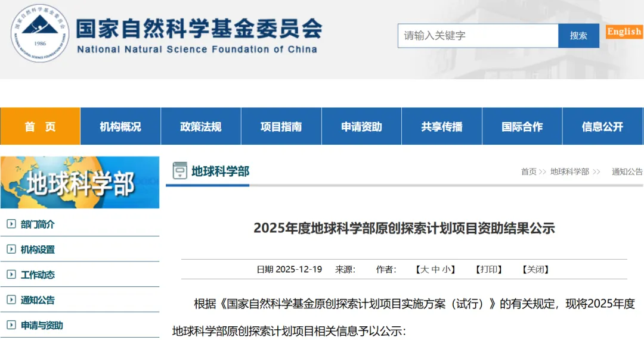The width and height of the screenshot is (644, 340).
Task: Click the arrow icon beside 部门简介
Action: point(11,224)
